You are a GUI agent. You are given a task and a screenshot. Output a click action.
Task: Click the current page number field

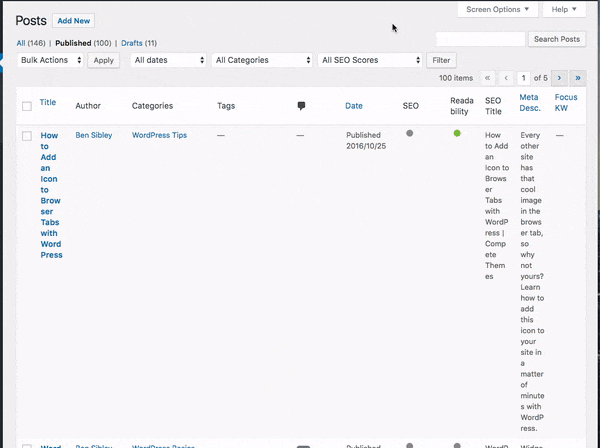pyautogui.click(x=523, y=78)
